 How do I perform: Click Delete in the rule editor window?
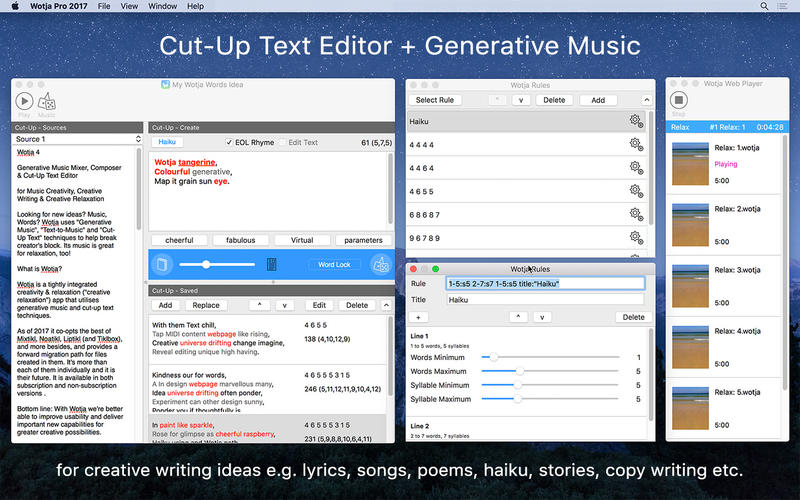634,317
